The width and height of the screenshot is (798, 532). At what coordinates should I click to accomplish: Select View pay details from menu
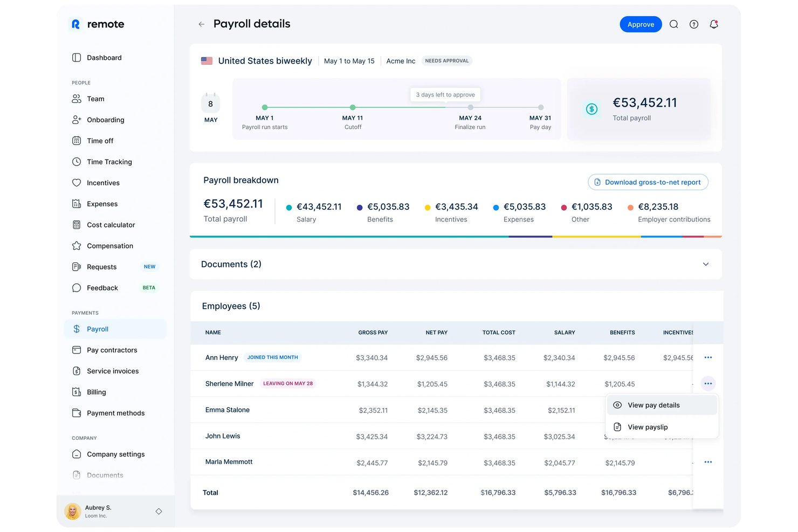662,405
